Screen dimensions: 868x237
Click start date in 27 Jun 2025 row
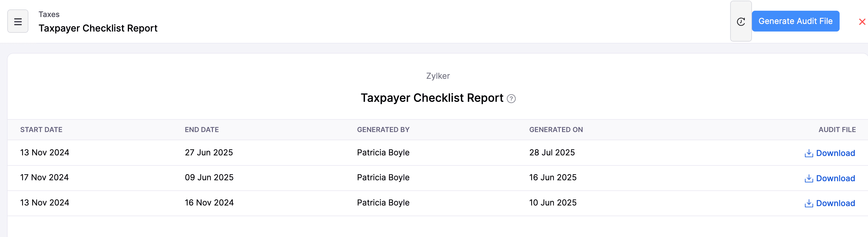click(x=44, y=153)
